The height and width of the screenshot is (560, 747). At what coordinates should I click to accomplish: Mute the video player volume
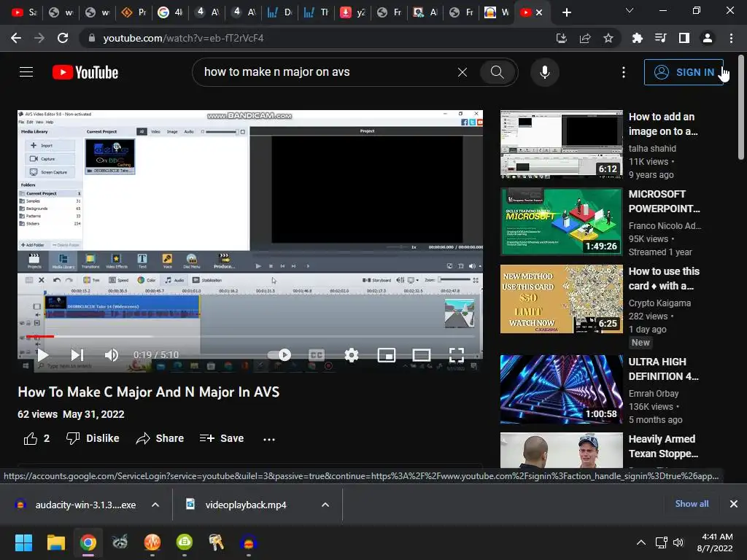point(111,355)
